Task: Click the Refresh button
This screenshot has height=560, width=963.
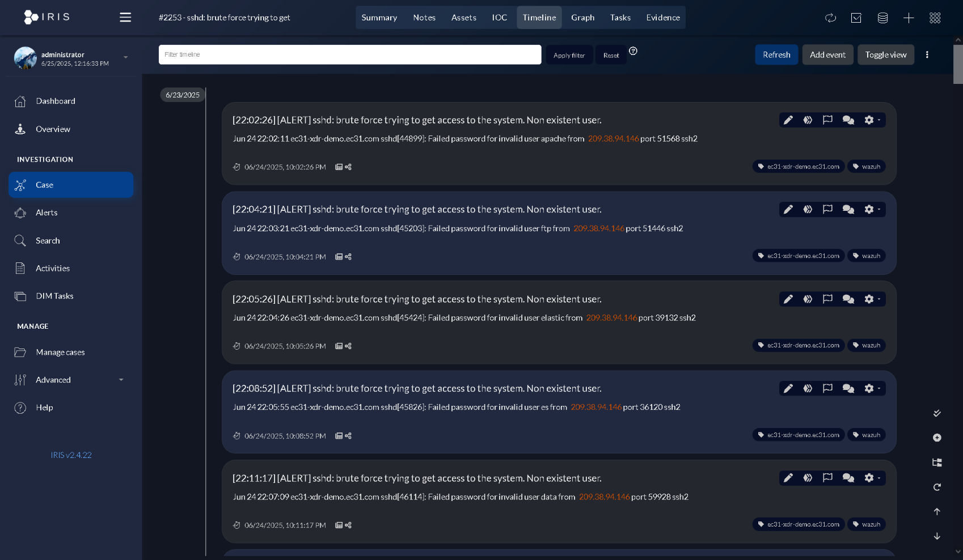Action: 776,55
